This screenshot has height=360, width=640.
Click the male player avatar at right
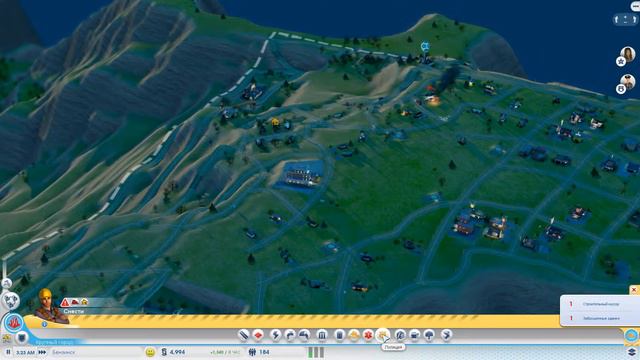tap(628, 82)
